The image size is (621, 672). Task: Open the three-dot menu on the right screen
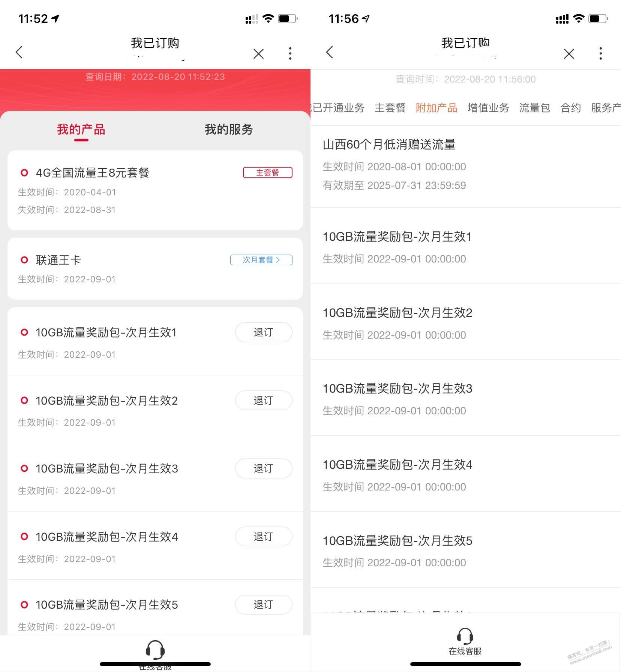click(x=600, y=53)
